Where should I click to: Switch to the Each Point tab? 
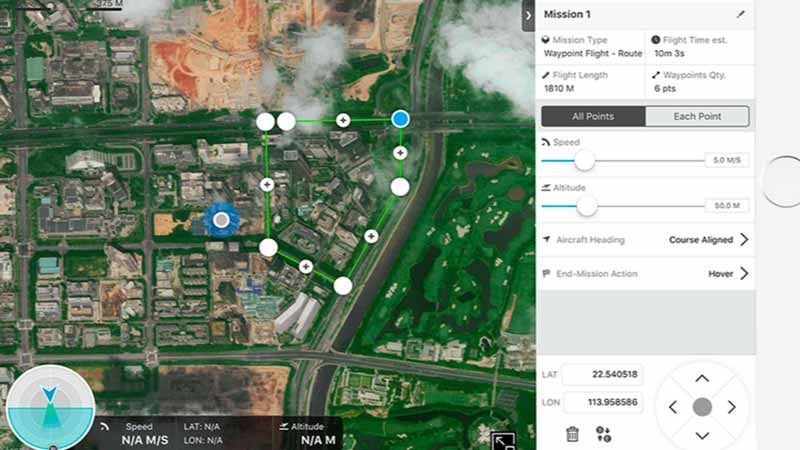[x=697, y=117]
